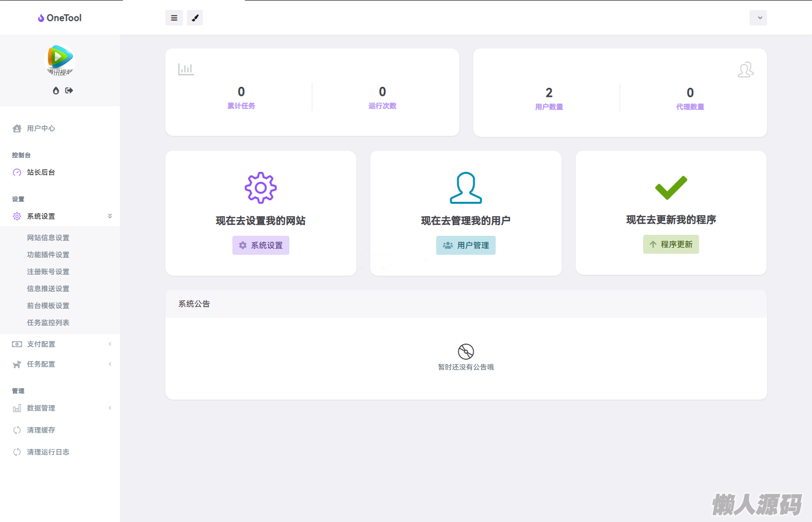812x522 pixels.
Task: Click the green 程序更新 button
Action: [x=671, y=244]
